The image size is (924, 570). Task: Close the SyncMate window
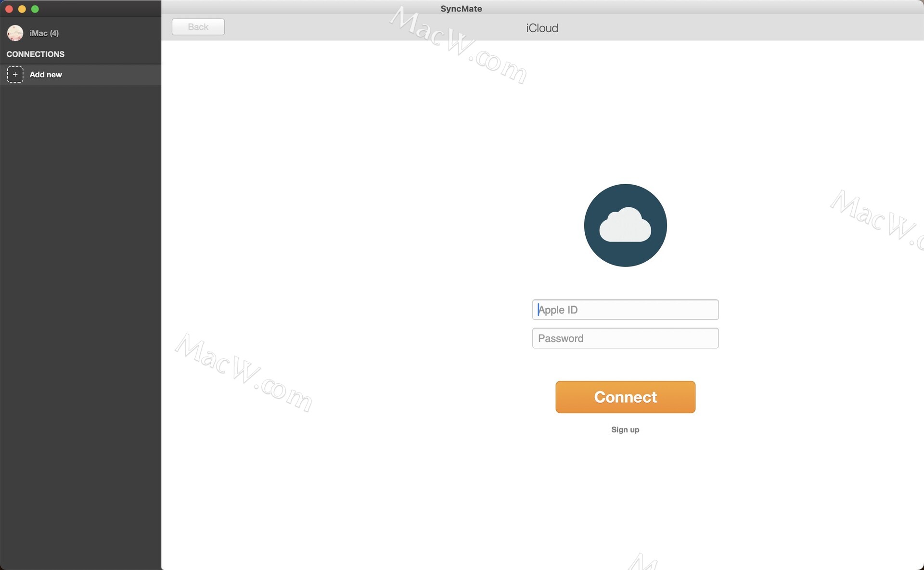coord(9,9)
